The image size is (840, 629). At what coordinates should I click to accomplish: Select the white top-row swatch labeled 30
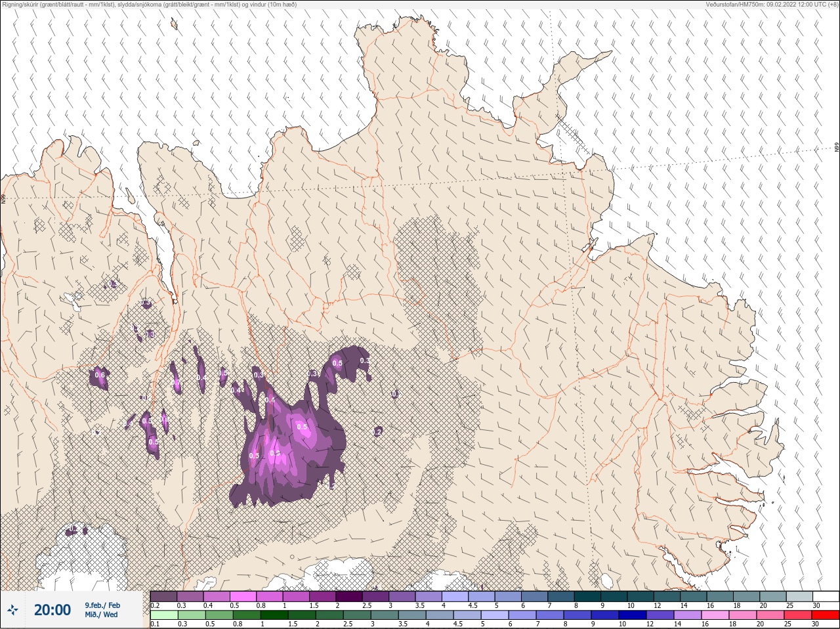click(x=826, y=597)
